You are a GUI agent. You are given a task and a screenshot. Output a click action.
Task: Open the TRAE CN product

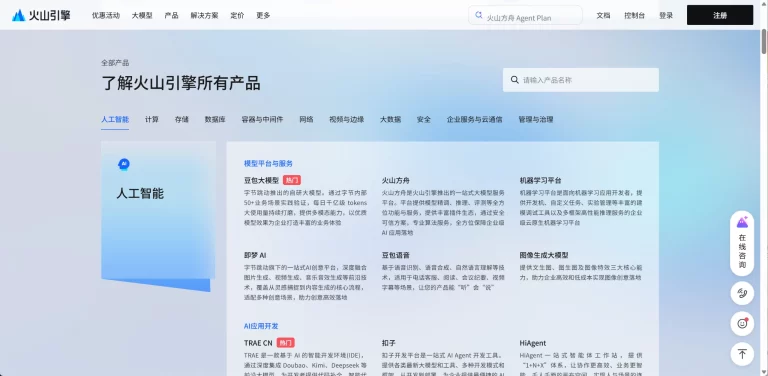258,343
